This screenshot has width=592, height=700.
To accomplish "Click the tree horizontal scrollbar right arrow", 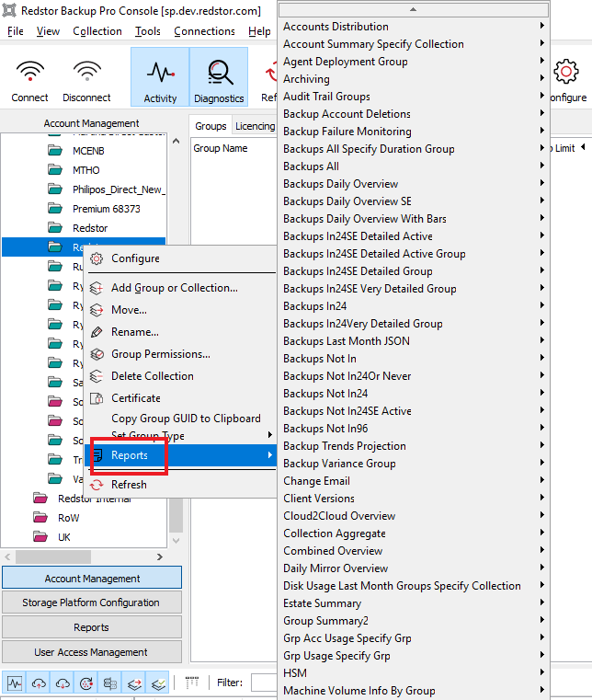I will click(x=160, y=557).
